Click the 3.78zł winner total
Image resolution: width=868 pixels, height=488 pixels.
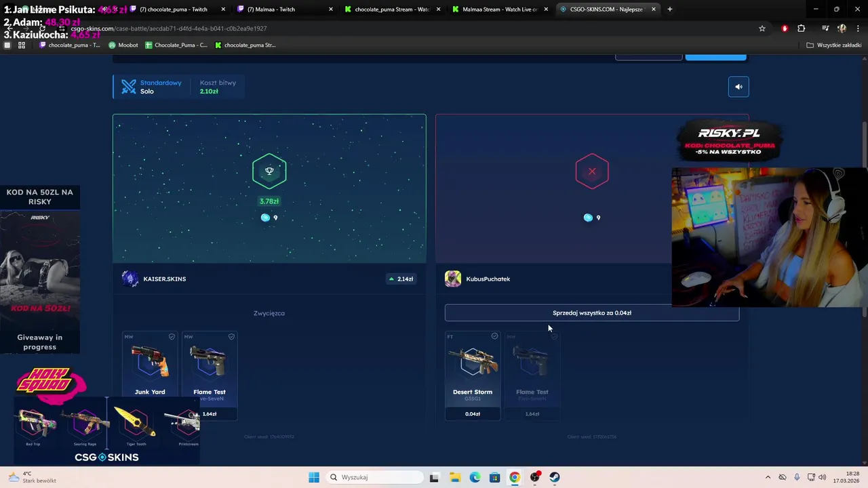[269, 201]
